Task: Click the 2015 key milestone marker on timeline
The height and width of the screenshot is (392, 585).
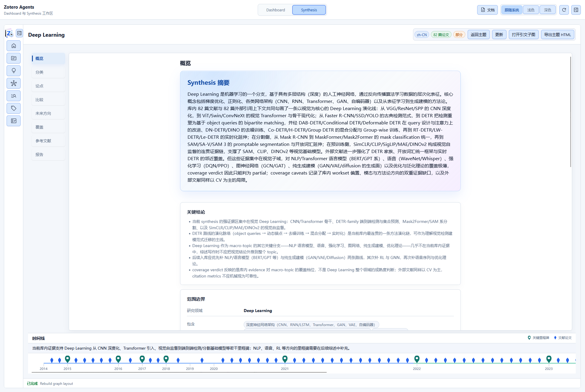Action: click(x=67, y=359)
